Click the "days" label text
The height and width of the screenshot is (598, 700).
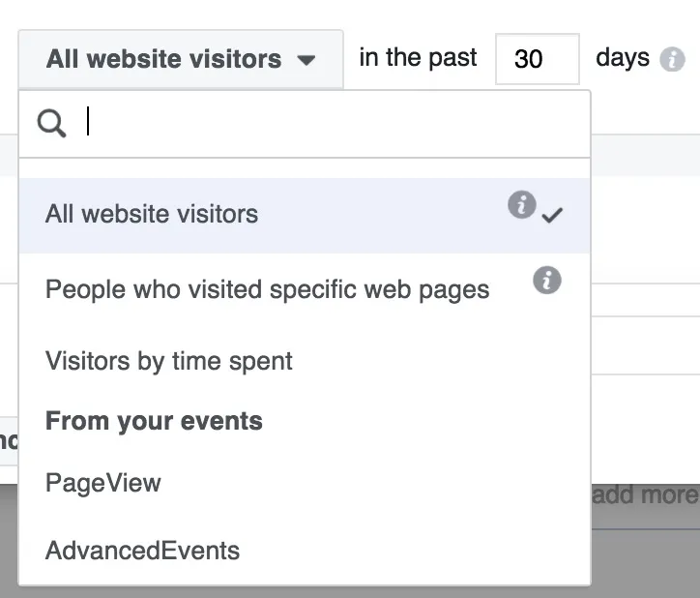(x=622, y=58)
